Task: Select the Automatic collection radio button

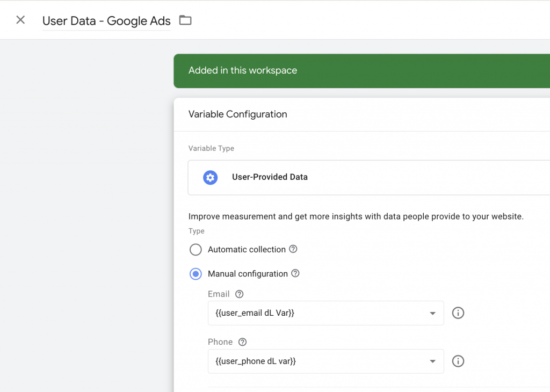Action: (x=196, y=250)
